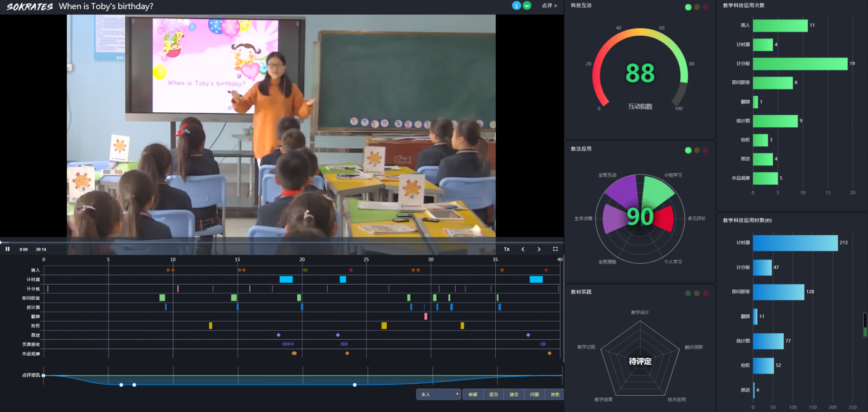Image resolution: width=868 pixels, height=412 pixels.
Task: Click the pink 翻牌 event marker
Action: [x=425, y=317]
